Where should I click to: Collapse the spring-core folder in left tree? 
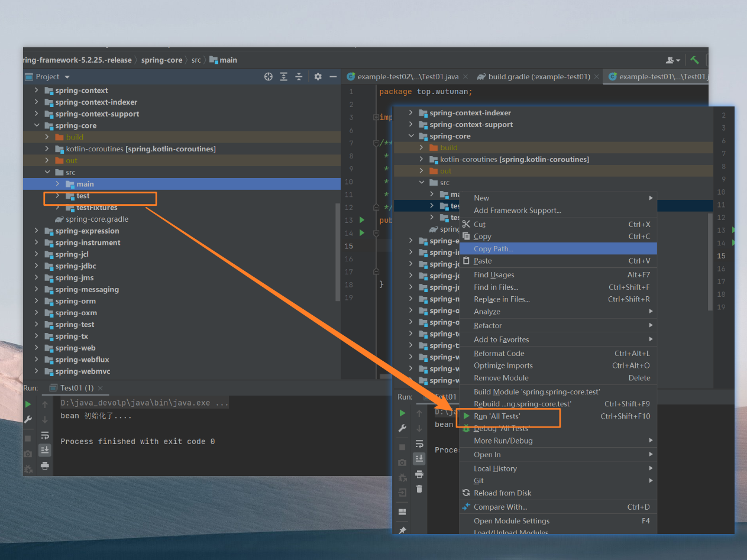click(37, 125)
